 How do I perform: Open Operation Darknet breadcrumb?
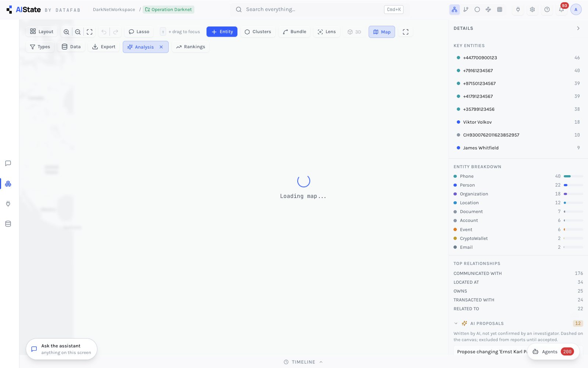[x=168, y=10]
